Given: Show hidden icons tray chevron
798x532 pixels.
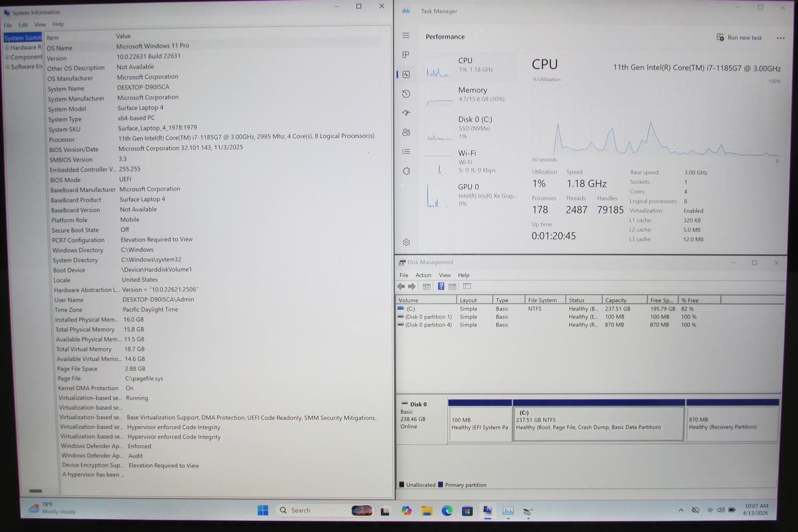Looking at the screenshot, I should [x=681, y=510].
